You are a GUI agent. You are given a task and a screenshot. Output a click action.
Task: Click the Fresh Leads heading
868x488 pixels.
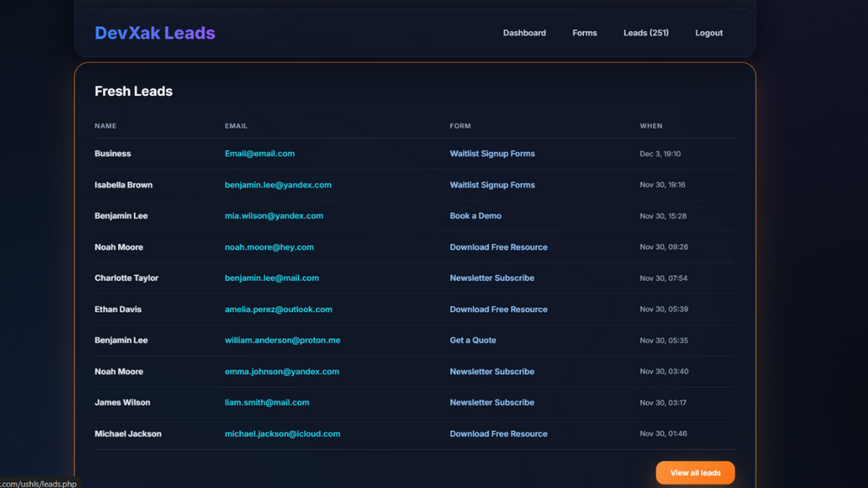[133, 92]
